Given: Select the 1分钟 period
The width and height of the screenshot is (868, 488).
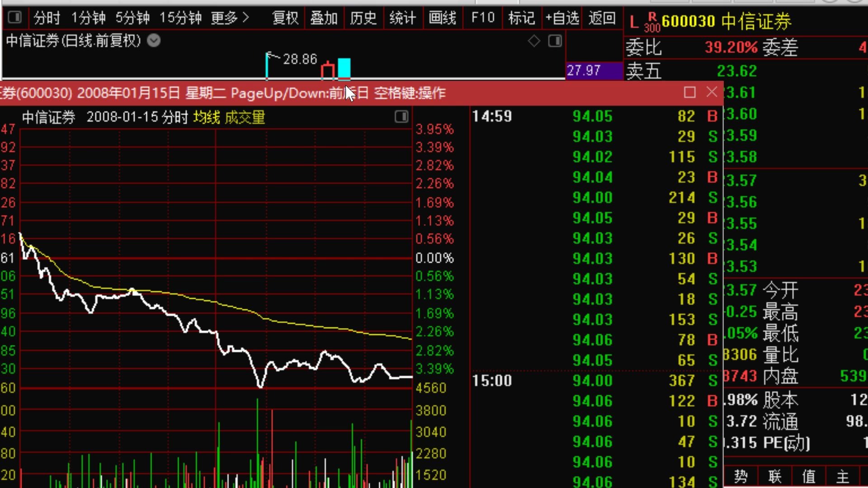Looking at the screenshot, I should [x=88, y=18].
